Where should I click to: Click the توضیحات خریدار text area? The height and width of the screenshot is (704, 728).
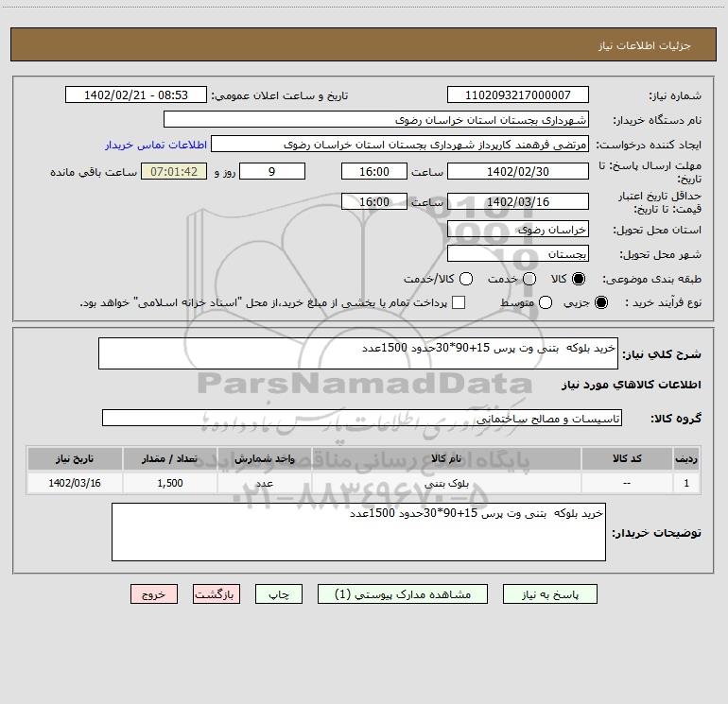[358, 532]
